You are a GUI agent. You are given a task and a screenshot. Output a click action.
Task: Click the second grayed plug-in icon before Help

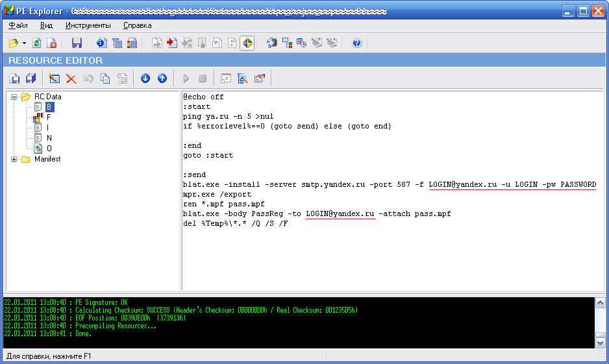coord(332,43)
